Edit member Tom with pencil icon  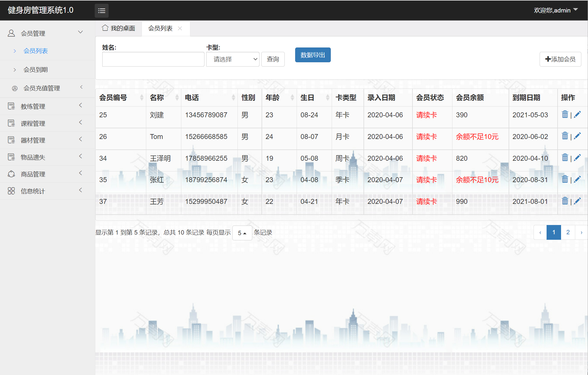[x=577, y=136]
